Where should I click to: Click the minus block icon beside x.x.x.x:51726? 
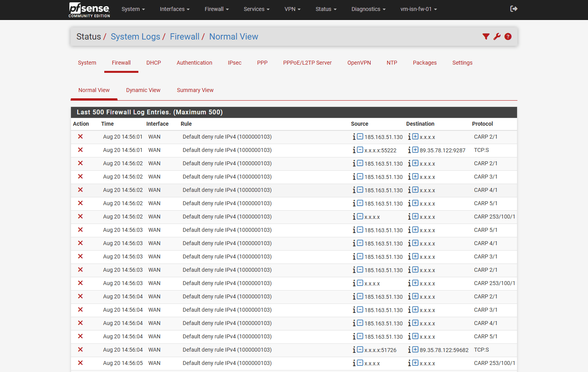360,350
